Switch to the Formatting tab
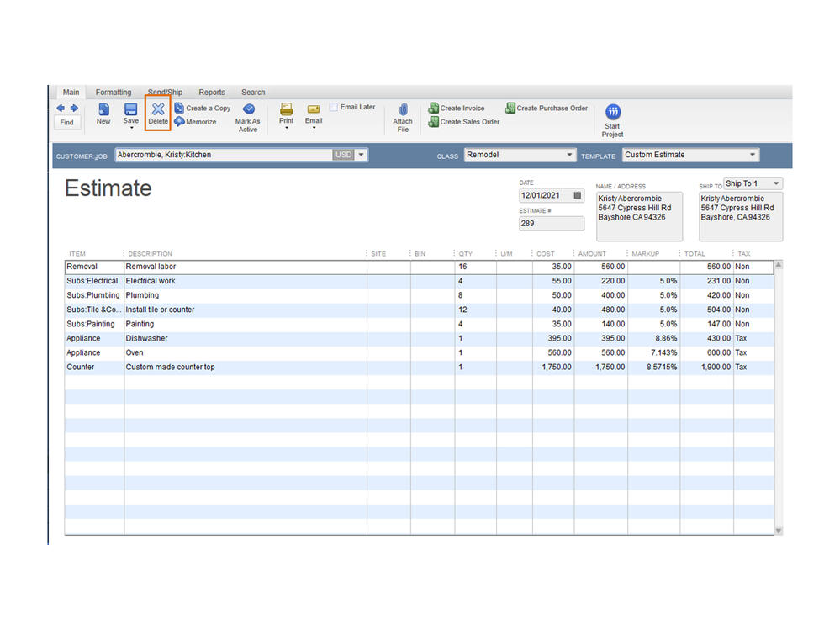Image resolution: width=840 pixels, height=630 pixels. [114, 93]
